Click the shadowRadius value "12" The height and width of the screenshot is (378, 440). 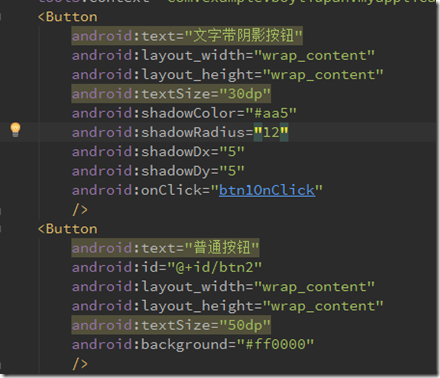point(271,133)
